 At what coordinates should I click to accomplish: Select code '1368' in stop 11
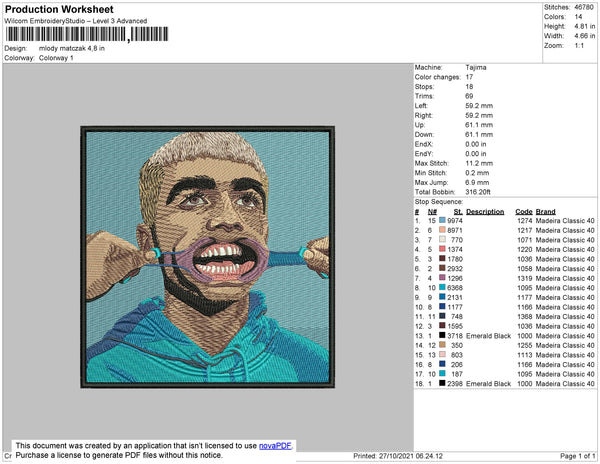pyautogui.click(x=525, y=316)
